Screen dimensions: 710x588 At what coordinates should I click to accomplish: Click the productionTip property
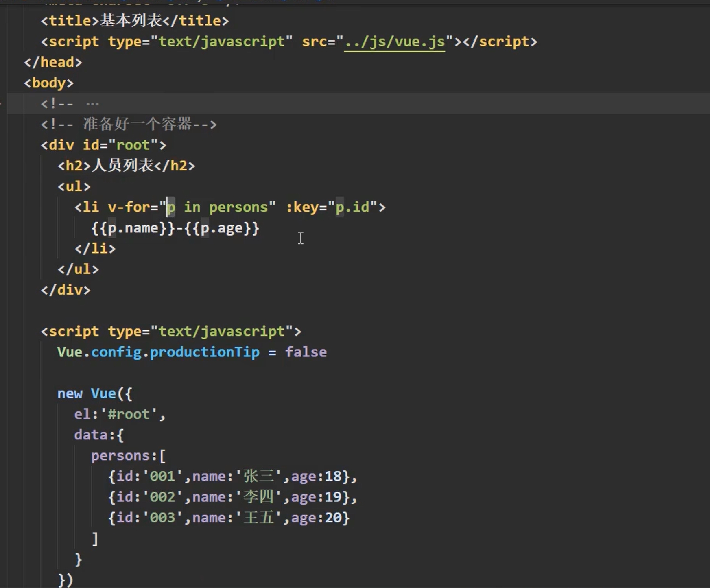(204, 352)
